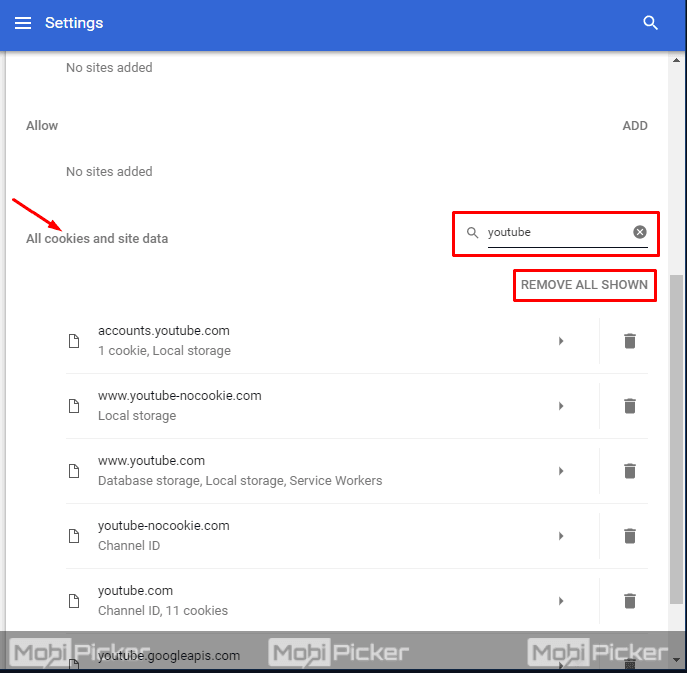
Task: Clear the youtube search text
Action: point(639,232)
